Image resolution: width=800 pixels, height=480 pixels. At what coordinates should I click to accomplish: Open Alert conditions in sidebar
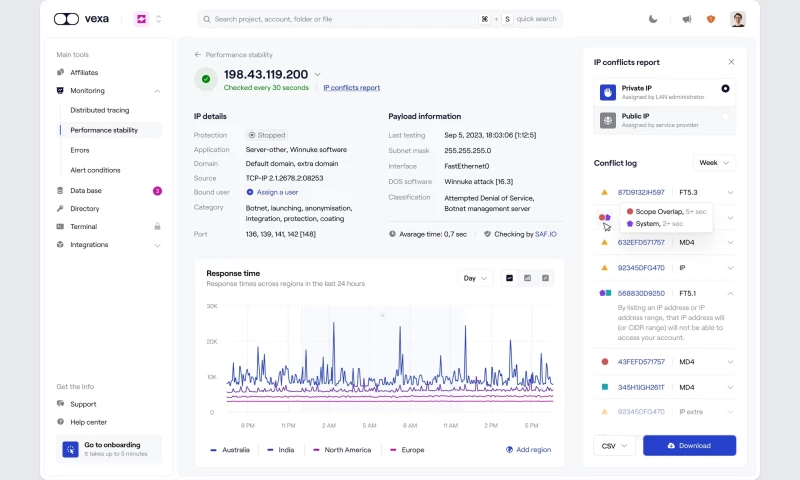95,170
